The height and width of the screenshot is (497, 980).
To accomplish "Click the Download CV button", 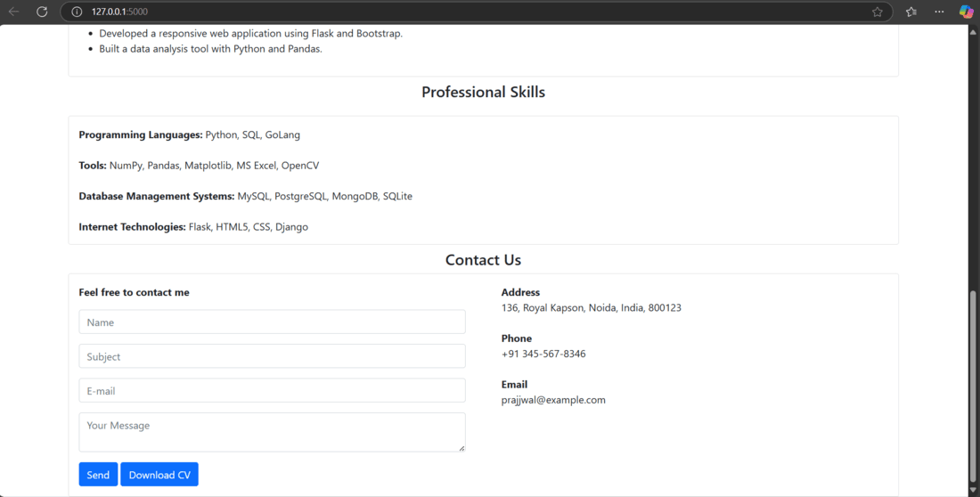I will pyautogui.click(x=159, y=475).
